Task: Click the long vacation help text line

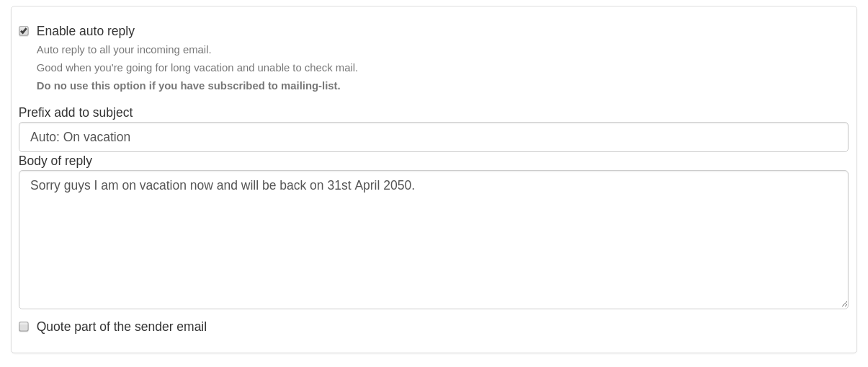Action: pos(197,68)
